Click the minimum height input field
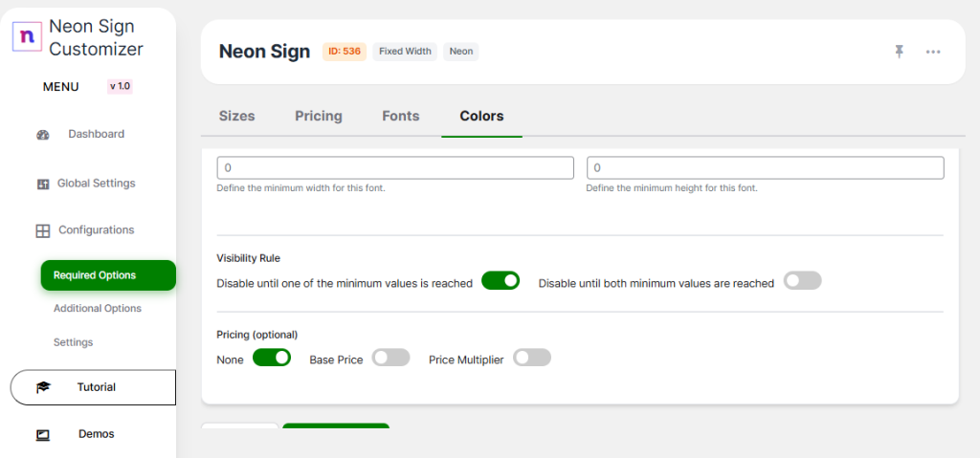The width and height of the screenshot is (980, 458). point(765,168)
